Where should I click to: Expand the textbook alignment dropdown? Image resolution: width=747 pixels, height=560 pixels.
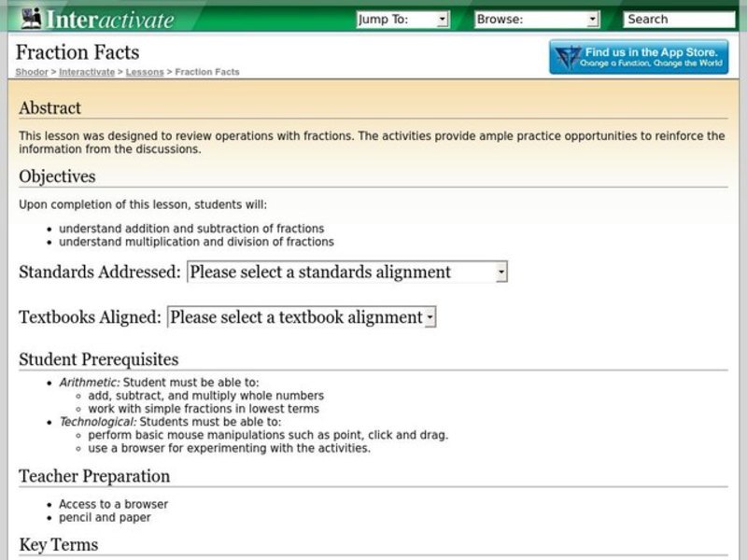click(302, 317)
